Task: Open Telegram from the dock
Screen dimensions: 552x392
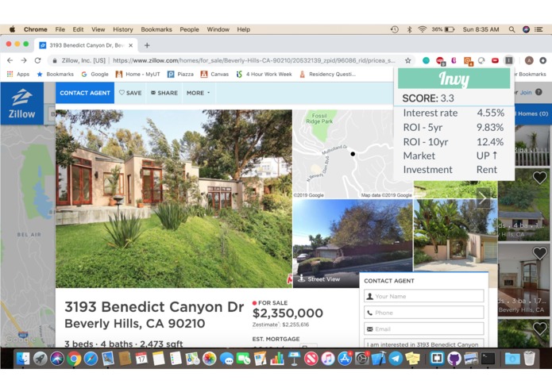Action: [x=396, y=359]
